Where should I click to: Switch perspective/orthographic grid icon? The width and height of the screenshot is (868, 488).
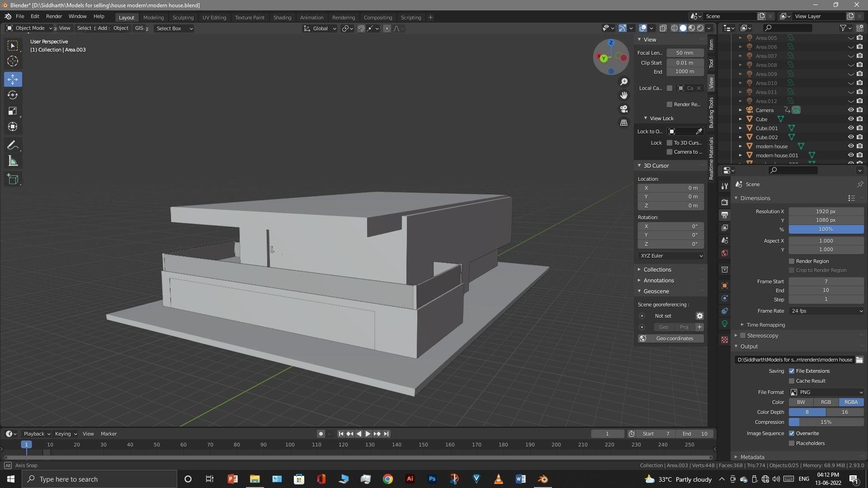(x=624, y=122)
